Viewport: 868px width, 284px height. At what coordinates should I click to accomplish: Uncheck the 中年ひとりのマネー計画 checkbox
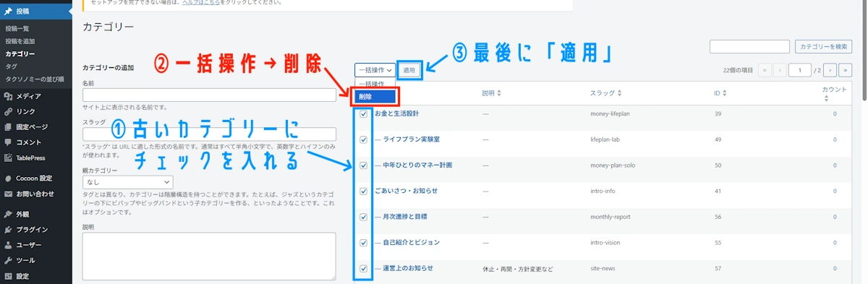[x=364, y=165]
